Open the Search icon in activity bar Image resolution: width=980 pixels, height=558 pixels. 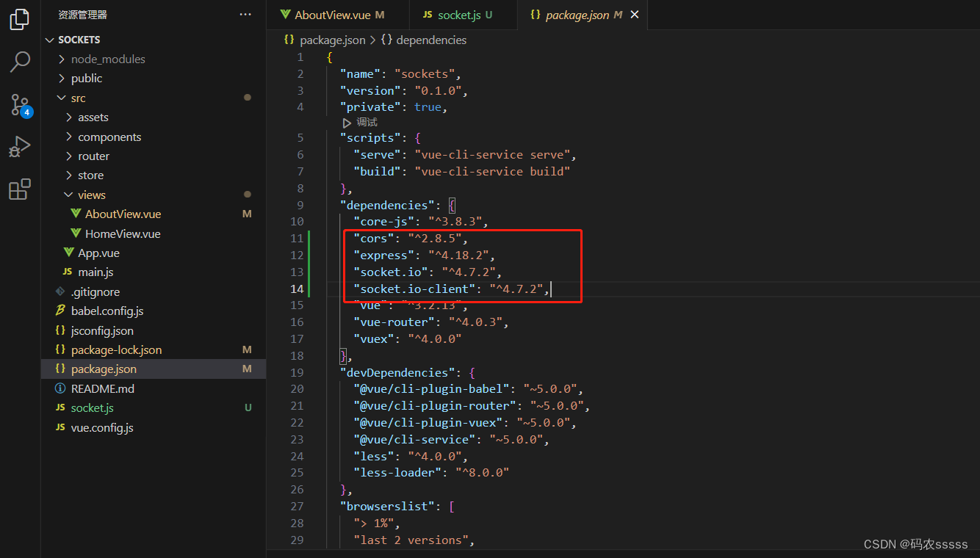(x=18, y=62)
